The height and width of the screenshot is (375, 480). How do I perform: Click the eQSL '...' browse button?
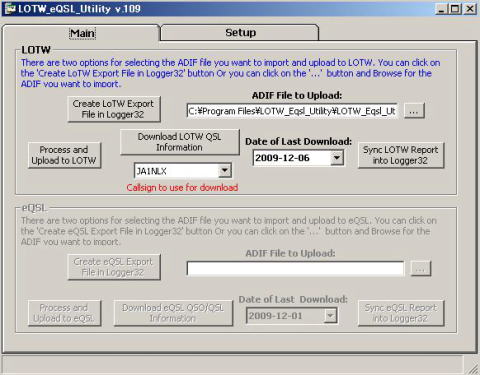(421, 269)
